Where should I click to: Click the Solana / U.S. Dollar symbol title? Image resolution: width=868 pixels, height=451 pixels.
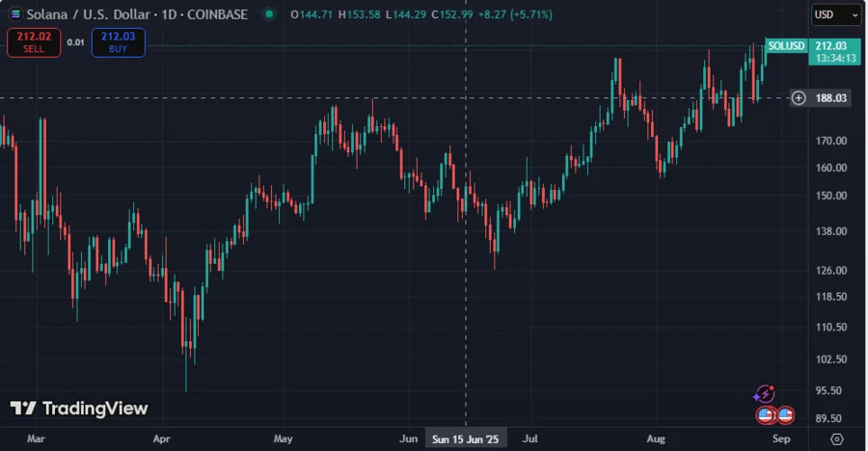pyautogui.click(x=137, y=14)
